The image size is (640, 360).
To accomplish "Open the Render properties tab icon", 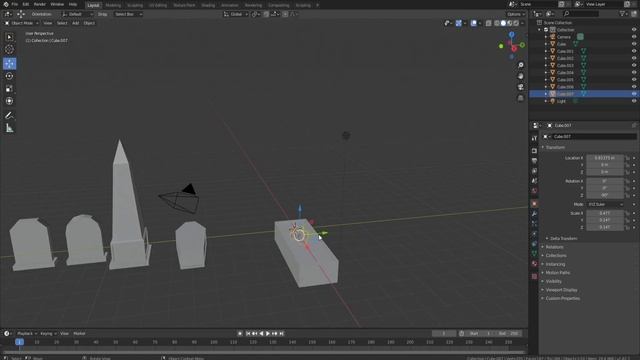I will pyautogui.click(x=534, y=151).
